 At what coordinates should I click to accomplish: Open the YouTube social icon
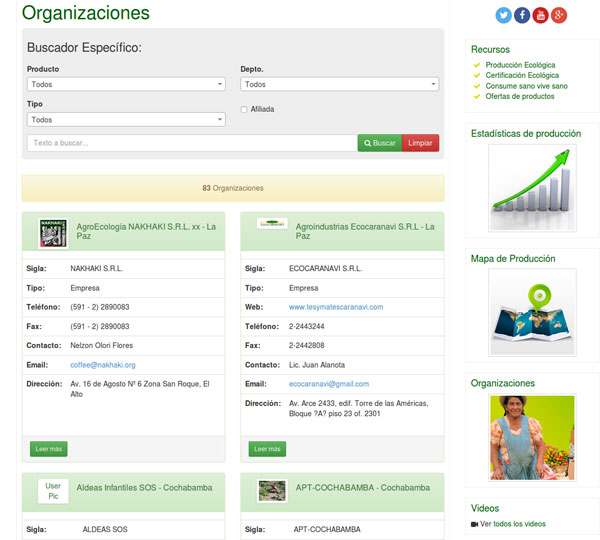(540, 15)
